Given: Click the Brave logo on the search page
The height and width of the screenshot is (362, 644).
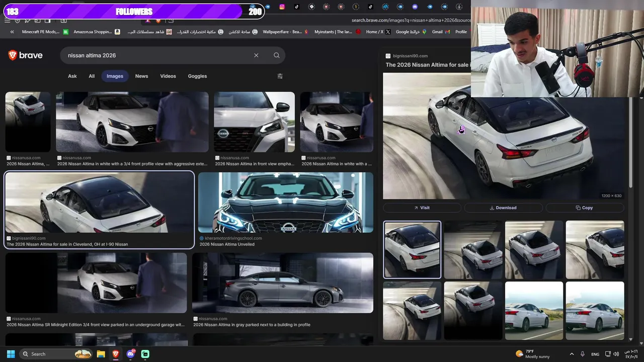Looking at the screenshot, I should tap(25, 55).
